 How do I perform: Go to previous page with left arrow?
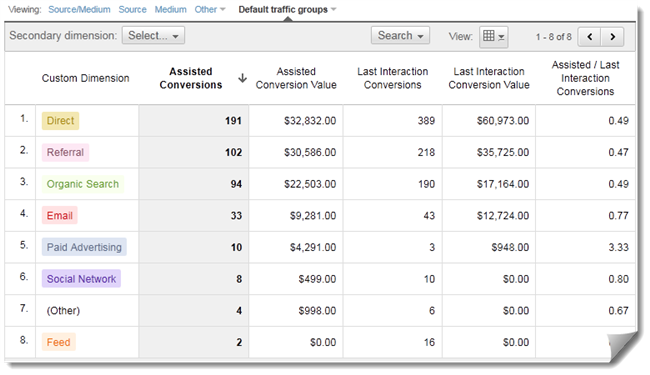(589, 37)
